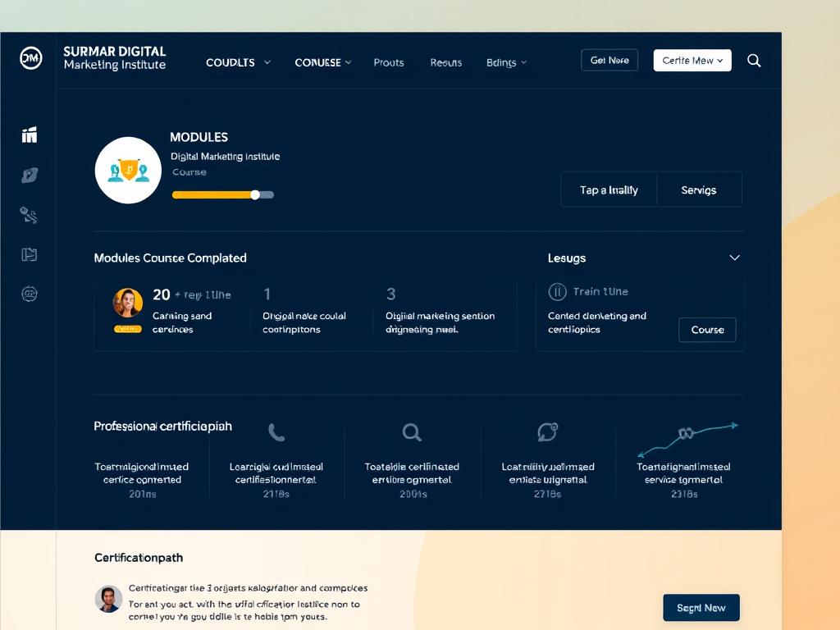Open the Resuts menu item
840x630 pixels.
(445, 62)
